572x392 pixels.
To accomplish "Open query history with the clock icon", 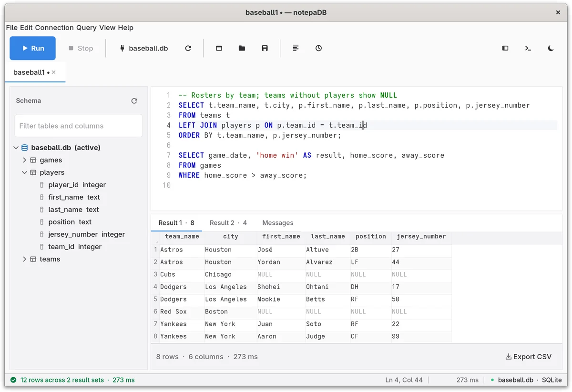I will coord(318,48).
